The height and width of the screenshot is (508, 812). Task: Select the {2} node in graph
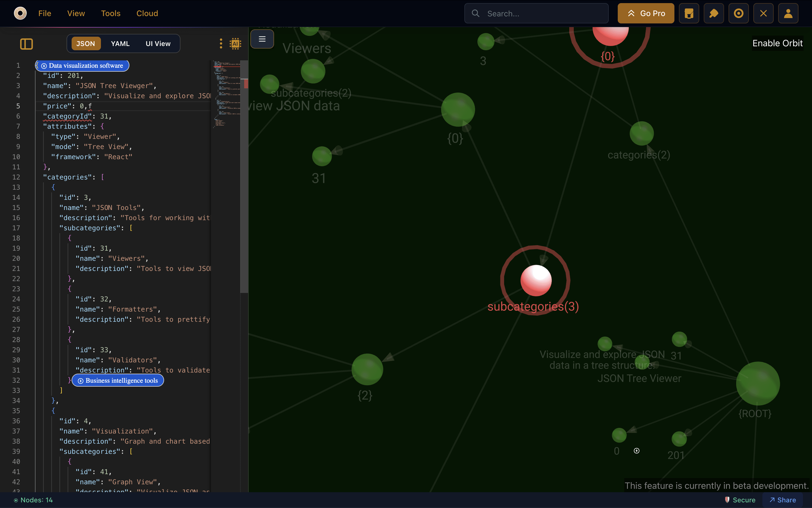point(367,369)
